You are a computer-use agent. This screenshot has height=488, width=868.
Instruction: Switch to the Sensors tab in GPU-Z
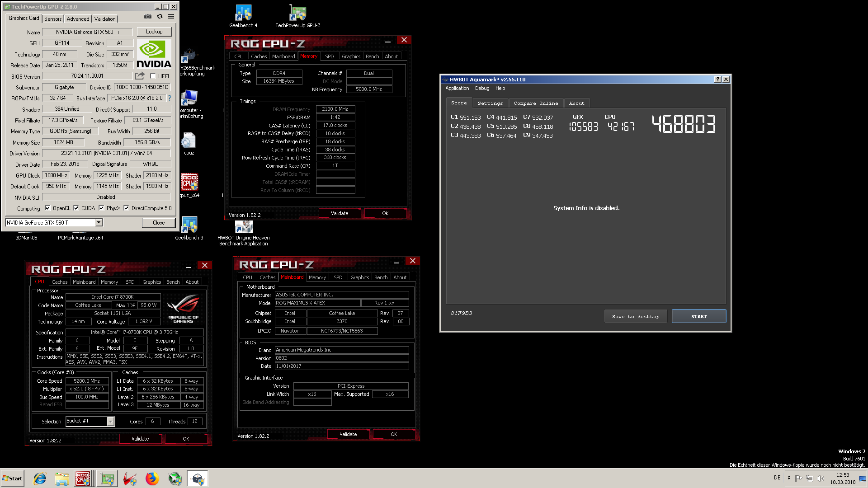[53, 19]
